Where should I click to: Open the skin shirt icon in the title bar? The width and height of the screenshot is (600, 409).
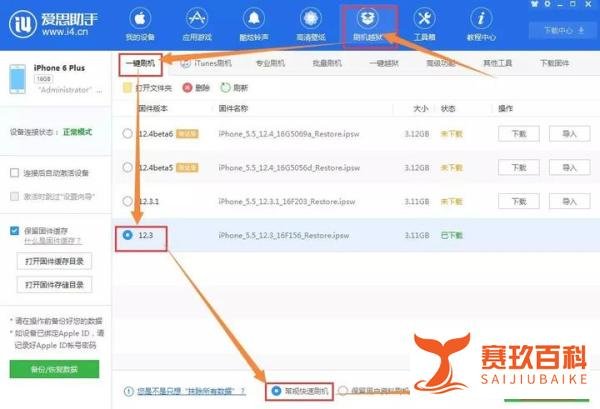point(535,4)
